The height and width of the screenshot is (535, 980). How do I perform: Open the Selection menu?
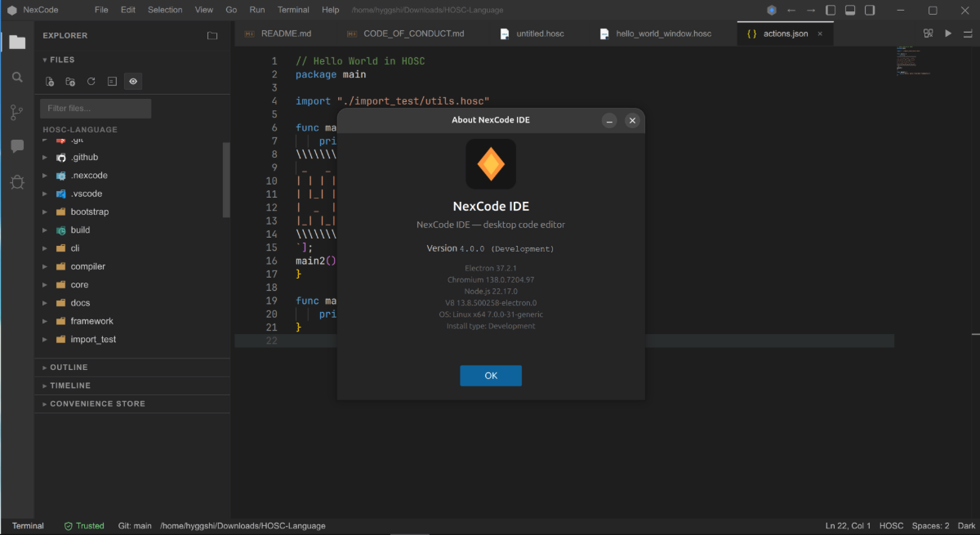(166, 11)
